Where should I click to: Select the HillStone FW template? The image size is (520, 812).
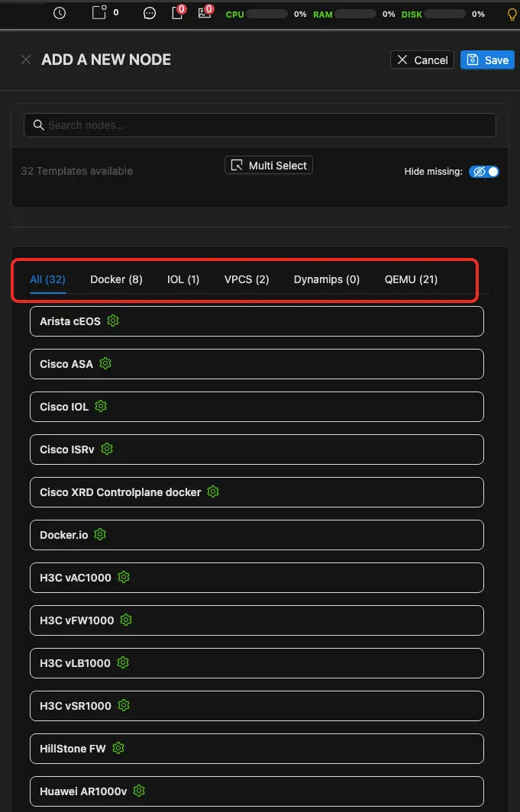(x=257, y=749)
